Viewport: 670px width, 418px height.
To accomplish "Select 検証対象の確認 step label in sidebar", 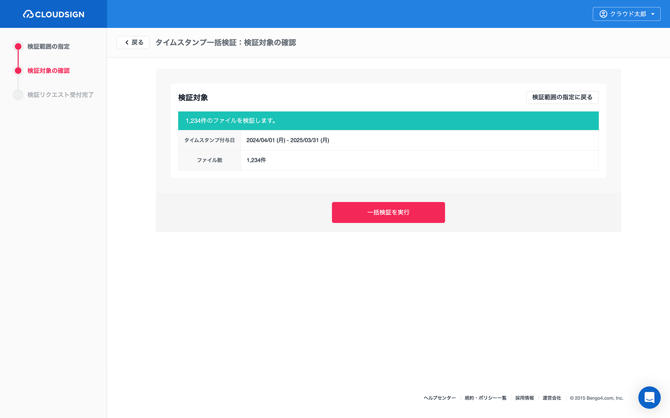I will (48, 71).
